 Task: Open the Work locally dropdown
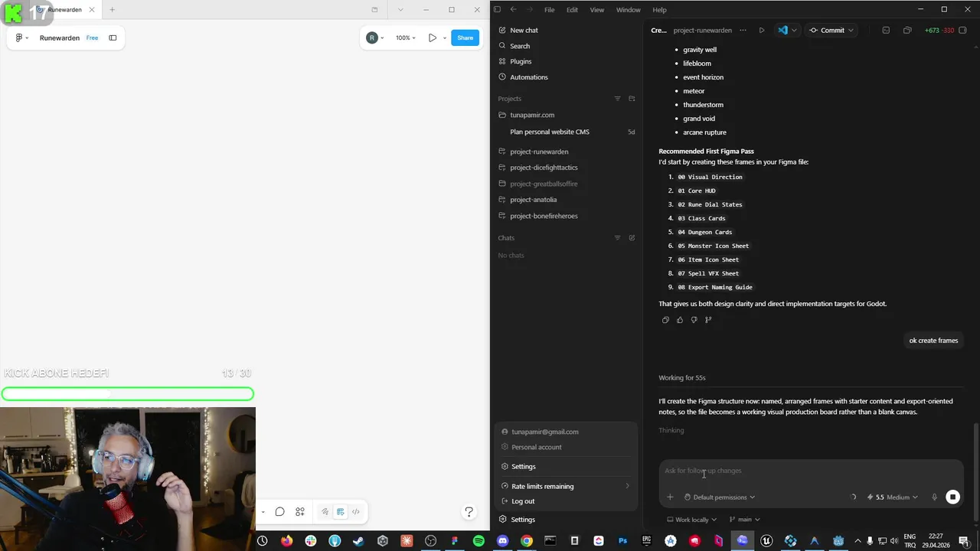[x=691, y=520]
